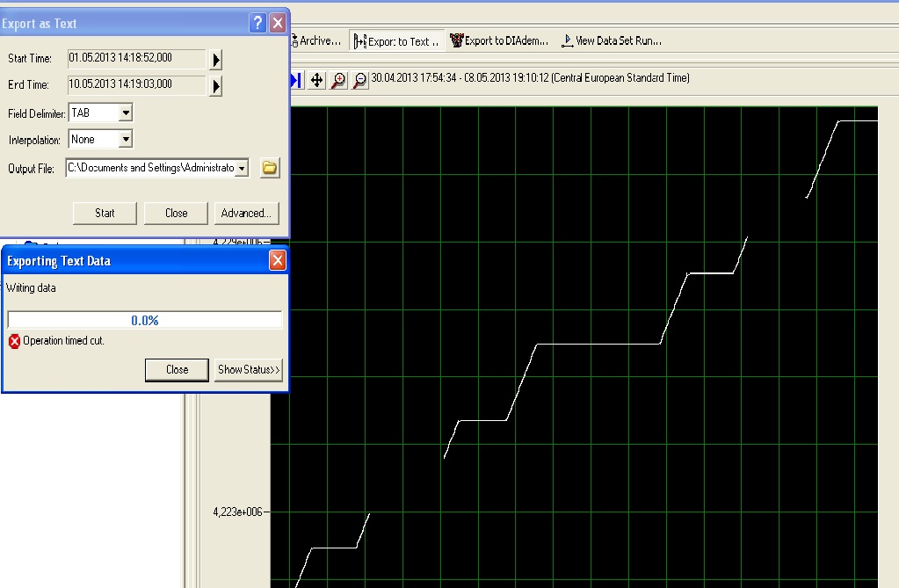Click the Export to DIAdem icon

coord(456,40)
